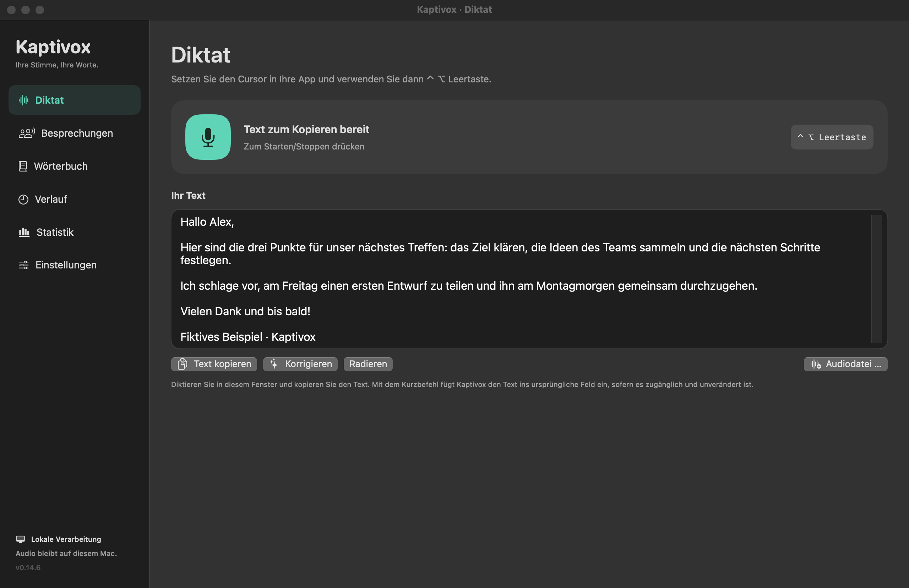
Task: Click the line 'Hallo Alex,'
Action: tap(207, 222)
